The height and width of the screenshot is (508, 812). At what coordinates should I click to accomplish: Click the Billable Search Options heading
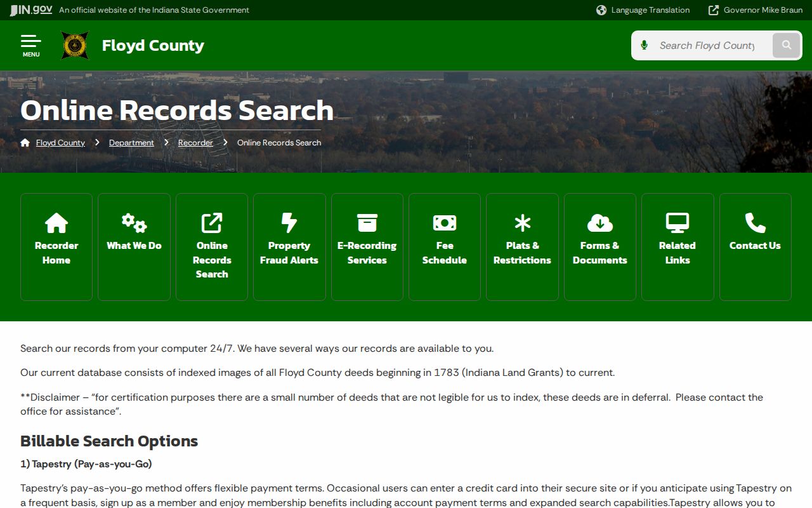click(109, 441)
